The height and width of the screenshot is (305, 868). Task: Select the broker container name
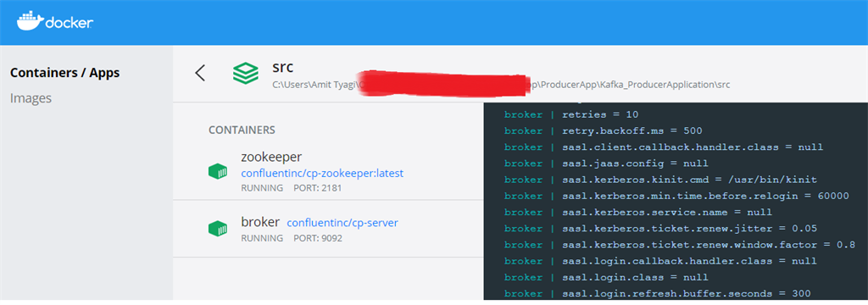[260, 222]
